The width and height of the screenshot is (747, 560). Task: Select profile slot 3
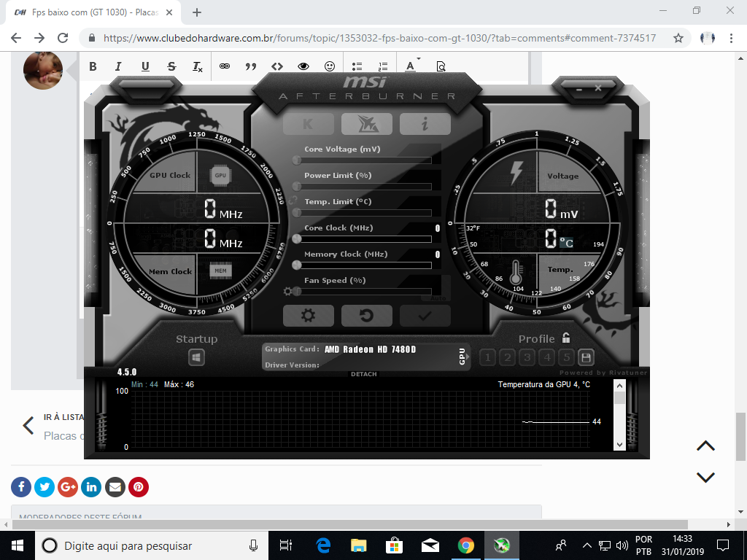click(527, 357)
